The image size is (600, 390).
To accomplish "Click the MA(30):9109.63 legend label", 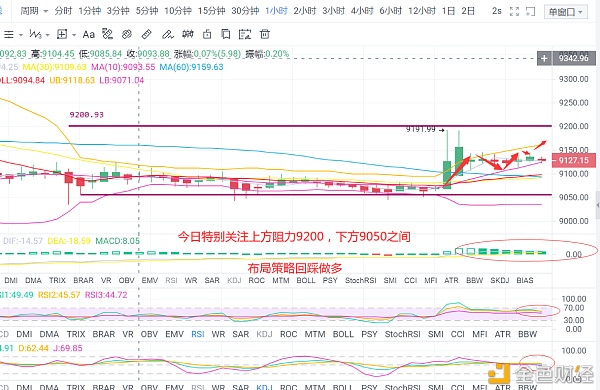I will (55, 67).
